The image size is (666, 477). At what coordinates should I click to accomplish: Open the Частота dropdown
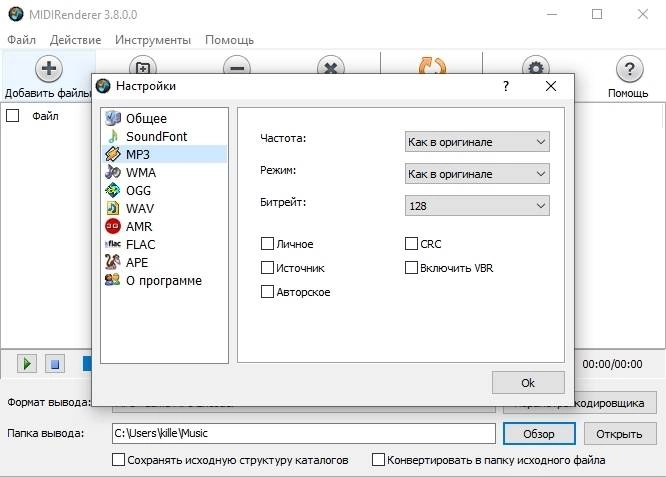[477, 141]
